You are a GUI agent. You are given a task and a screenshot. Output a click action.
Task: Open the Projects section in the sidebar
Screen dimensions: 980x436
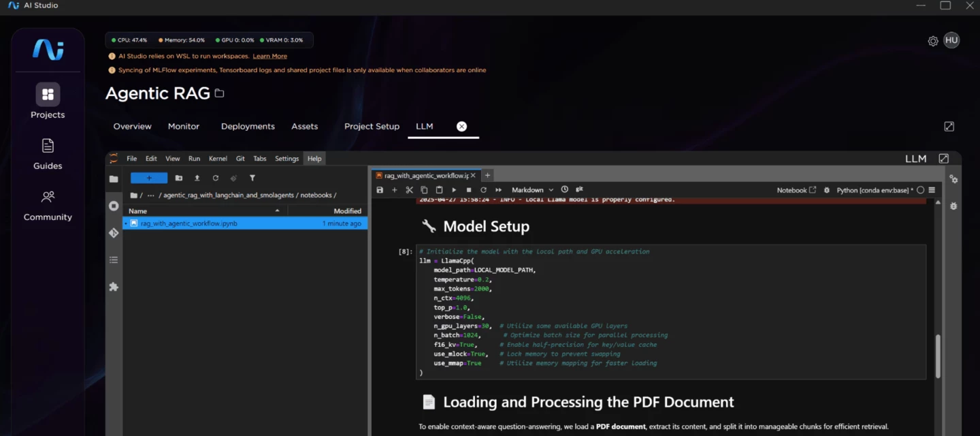[x=48, y=101]
